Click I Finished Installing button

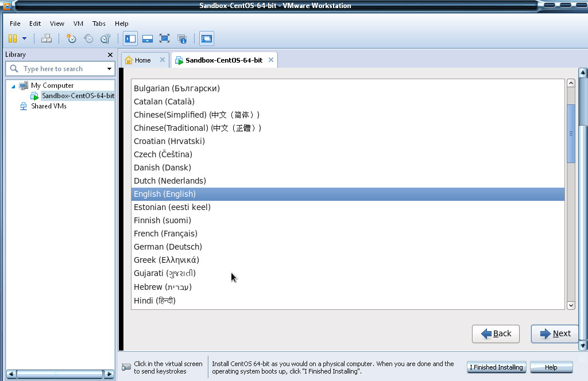[496, 367]
